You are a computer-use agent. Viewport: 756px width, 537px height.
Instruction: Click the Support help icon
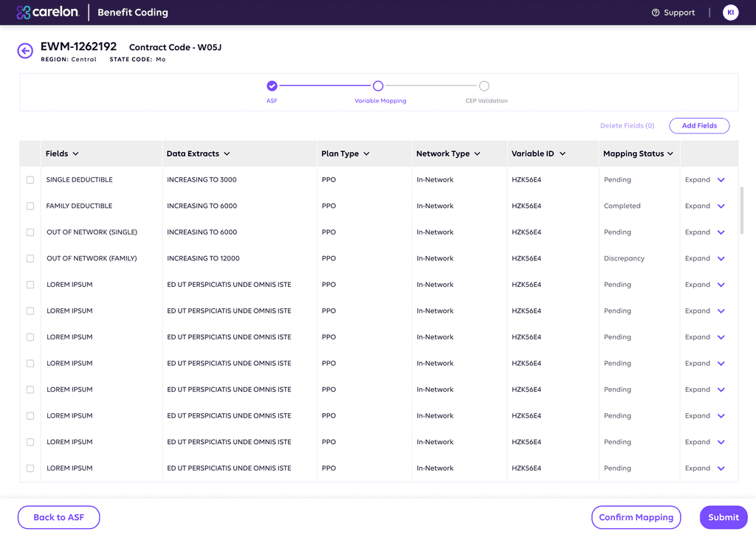click(x=656, y=13)
